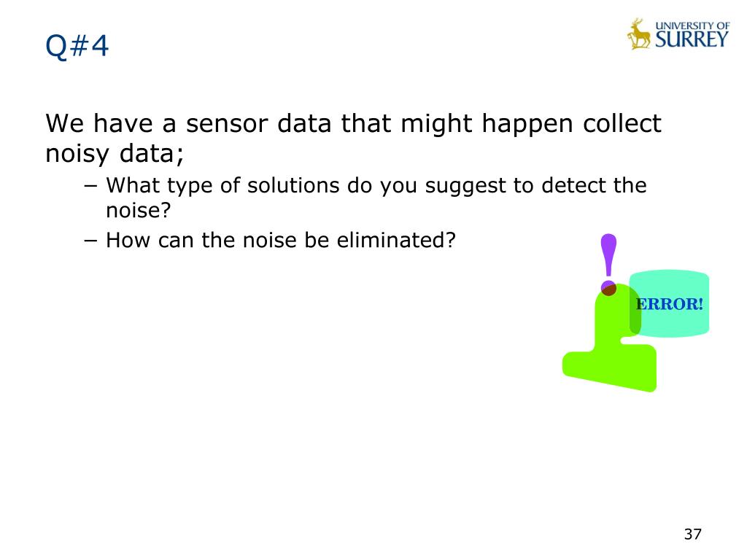Click the word "eliminated?" in second bullet

396,239
